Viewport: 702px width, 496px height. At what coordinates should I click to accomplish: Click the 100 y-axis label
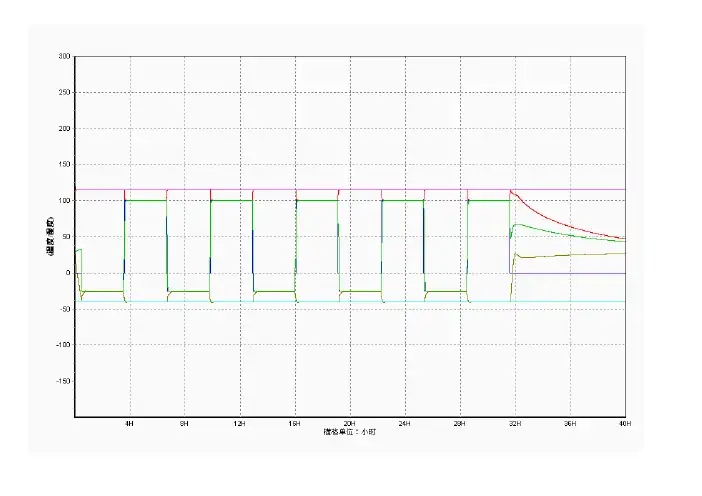point(64,201)
